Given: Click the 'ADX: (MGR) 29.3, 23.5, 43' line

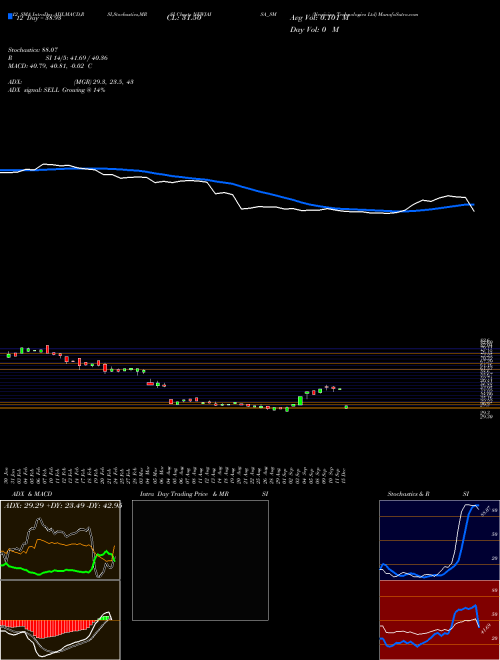Looking at the screenshot, I should click(70, 82).
